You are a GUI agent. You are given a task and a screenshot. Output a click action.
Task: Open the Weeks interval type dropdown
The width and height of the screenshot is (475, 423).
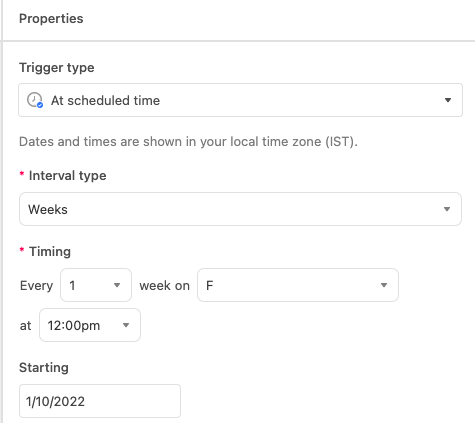click(240, 209)
